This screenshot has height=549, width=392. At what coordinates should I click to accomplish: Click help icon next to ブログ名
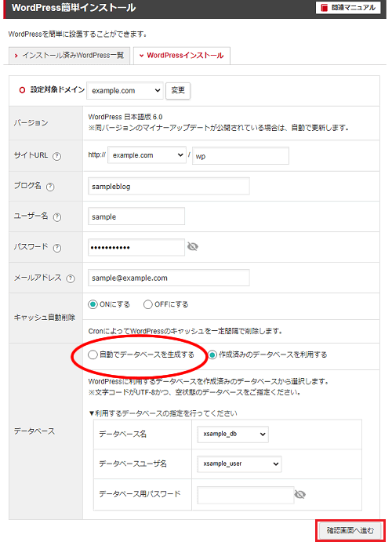click(50, 187)
